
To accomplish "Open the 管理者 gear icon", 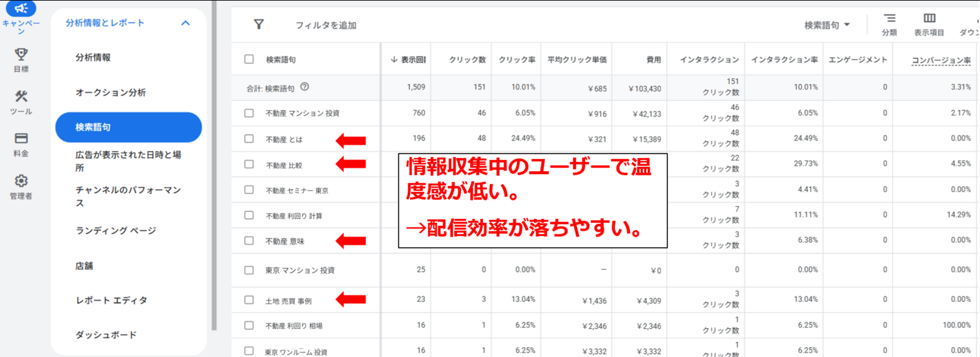I will tap(21, 181).
